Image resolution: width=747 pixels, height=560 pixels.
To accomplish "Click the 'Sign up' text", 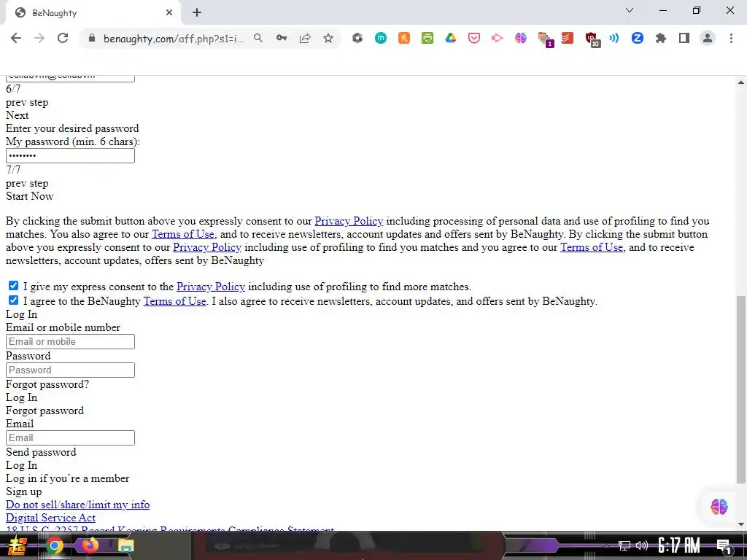I will point(24,492).
